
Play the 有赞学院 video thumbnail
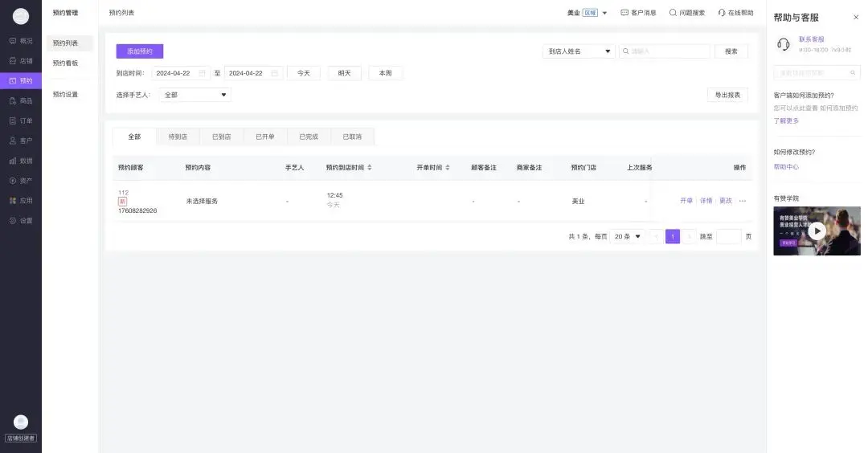pos(817,231)
